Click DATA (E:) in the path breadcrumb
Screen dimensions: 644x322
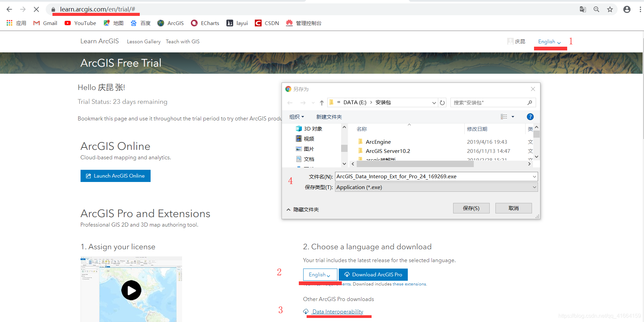coord(355,102)
